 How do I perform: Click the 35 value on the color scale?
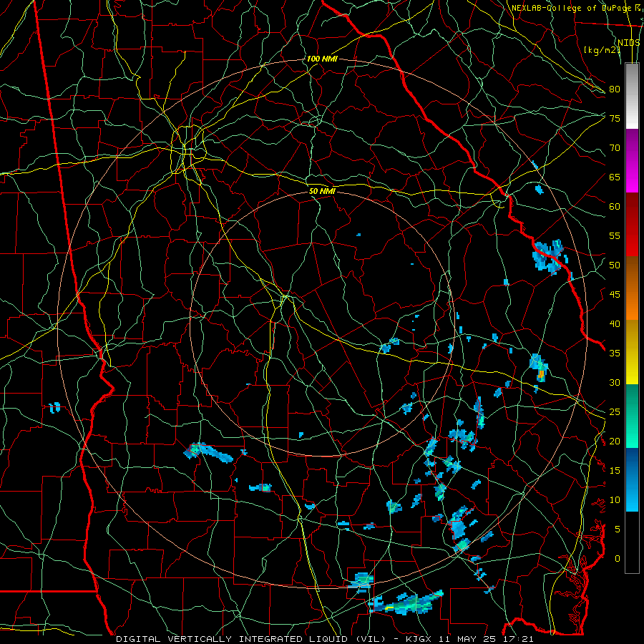pyautogui.click(x=615, y=353)
